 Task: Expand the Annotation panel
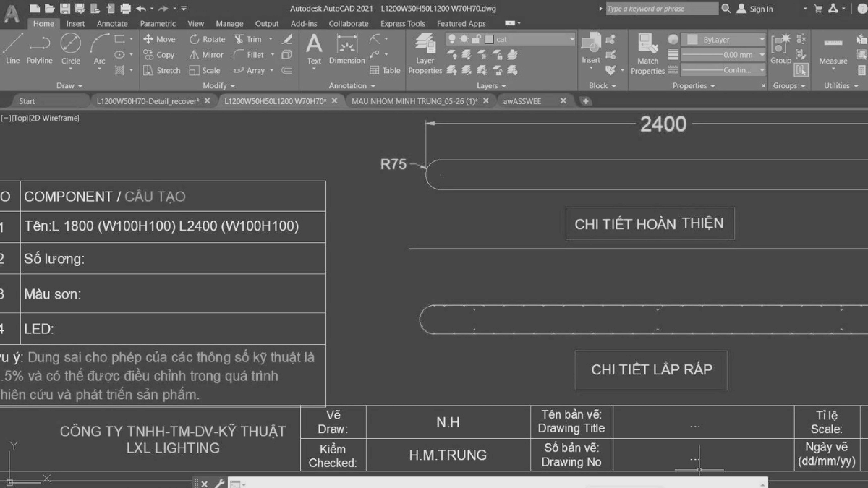pos(352,85)
